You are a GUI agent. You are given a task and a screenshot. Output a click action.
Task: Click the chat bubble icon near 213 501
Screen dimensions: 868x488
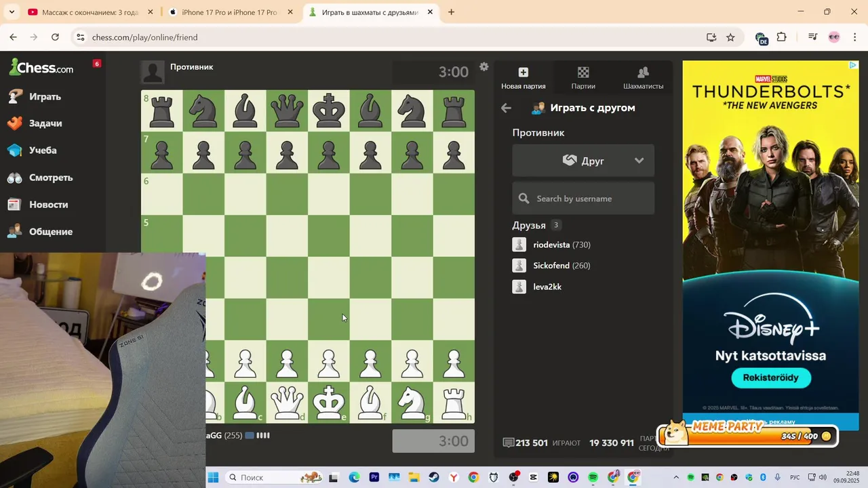[509, 443]
